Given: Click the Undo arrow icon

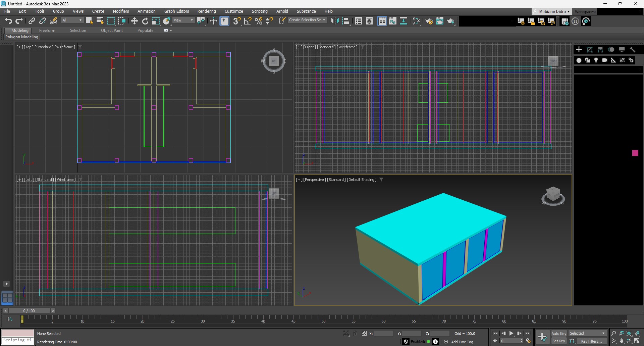Looking at the screenshot, I should point(8,21).
